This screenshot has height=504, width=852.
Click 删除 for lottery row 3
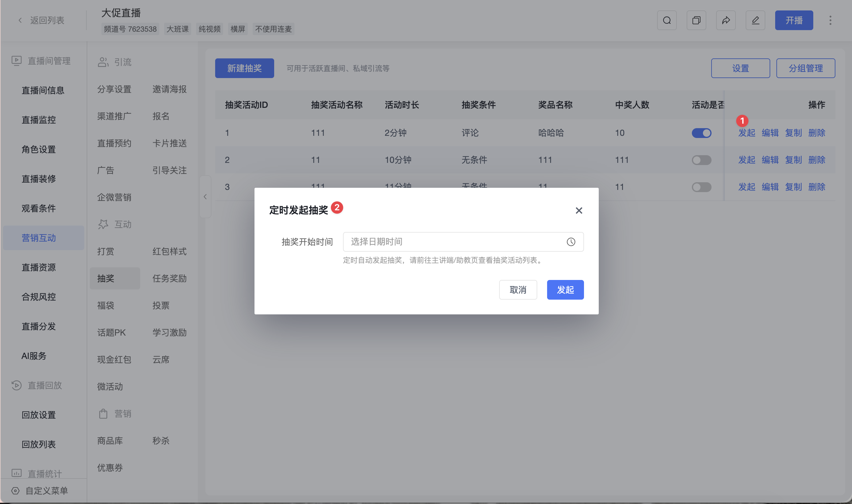[817, 187]
